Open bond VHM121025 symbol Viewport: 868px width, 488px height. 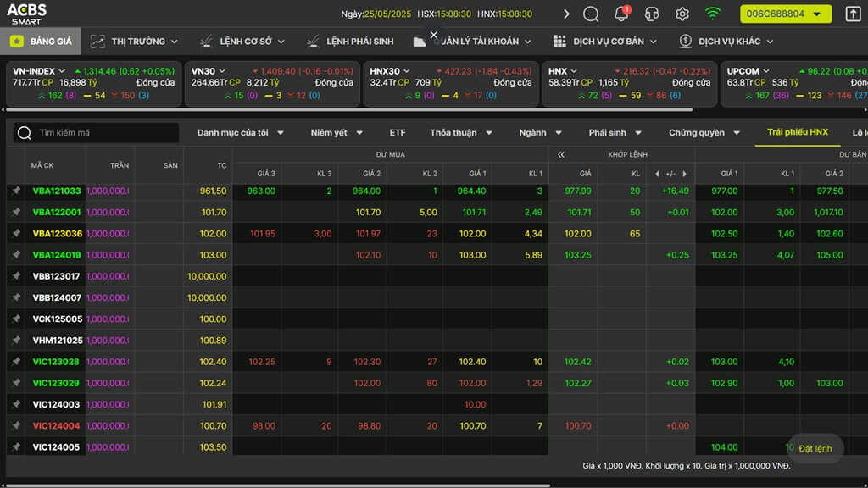(58, 341)
